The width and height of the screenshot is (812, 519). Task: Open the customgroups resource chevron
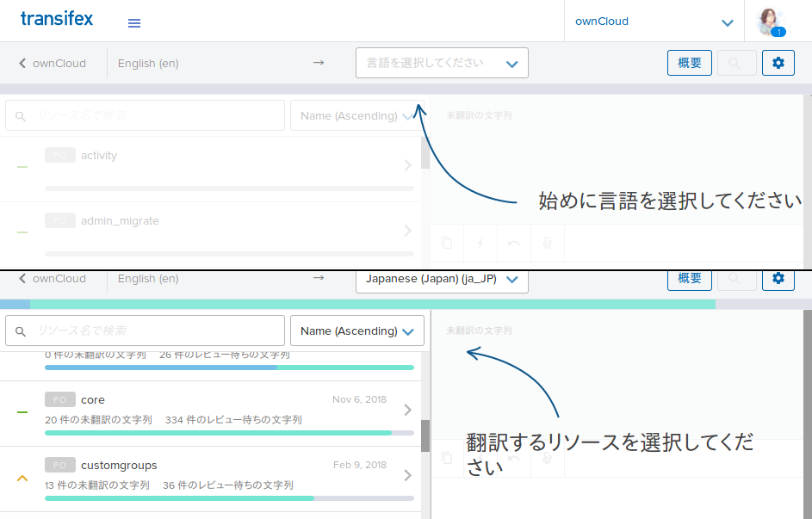click(408, 475)
